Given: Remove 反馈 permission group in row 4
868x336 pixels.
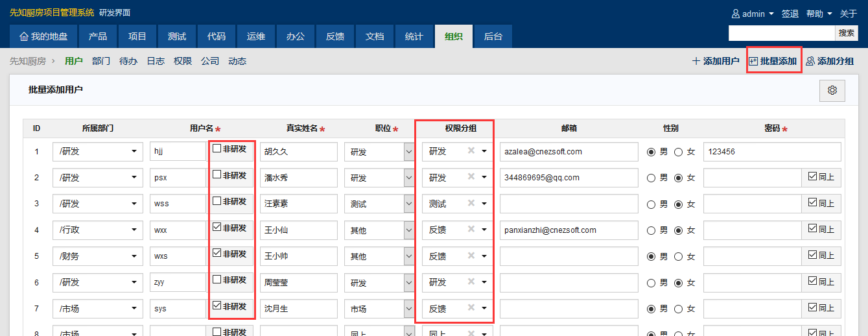Looking at the screenshot, I should click(x=471, y=229).
